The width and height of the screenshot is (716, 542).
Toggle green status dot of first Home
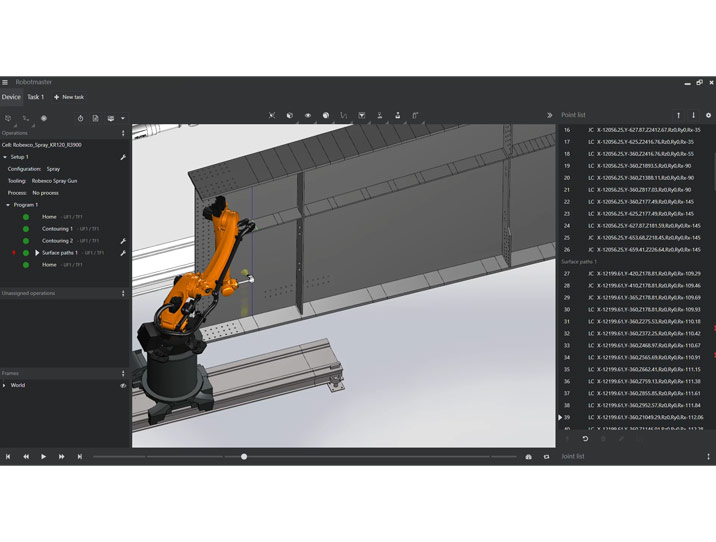(x=26, y=217)
